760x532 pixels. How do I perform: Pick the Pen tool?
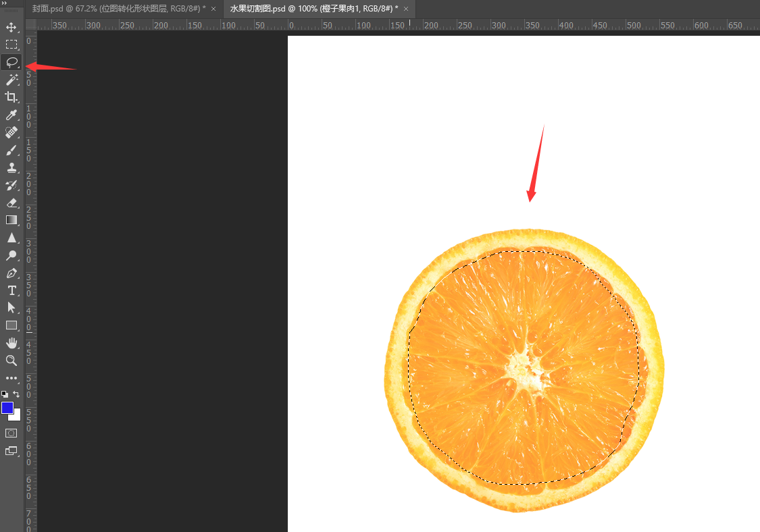coord(11,273)
